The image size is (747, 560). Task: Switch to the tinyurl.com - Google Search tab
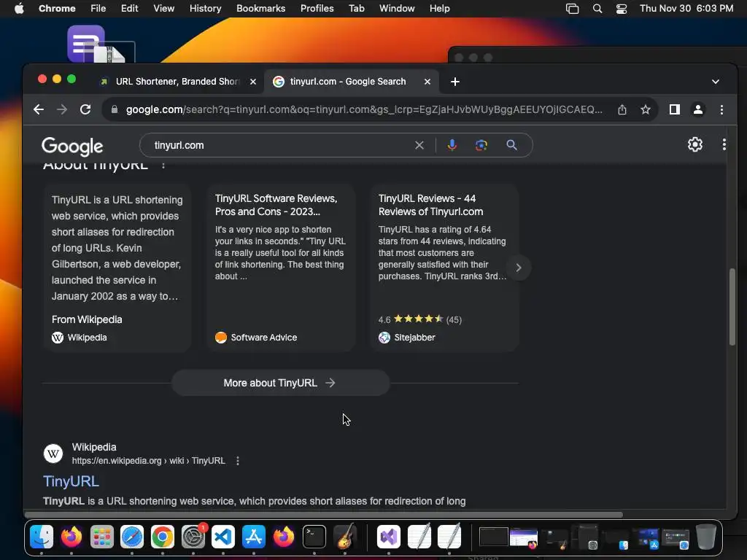[x=351, y=82]
